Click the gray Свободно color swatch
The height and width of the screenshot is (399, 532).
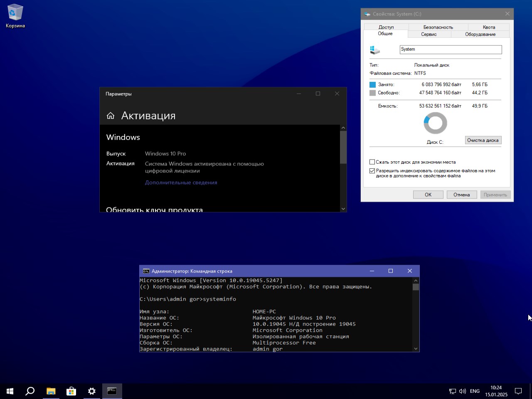(x=372, y=93)
